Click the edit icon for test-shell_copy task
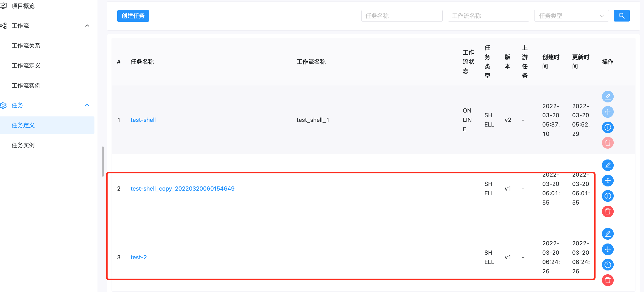 click(608, 165)
